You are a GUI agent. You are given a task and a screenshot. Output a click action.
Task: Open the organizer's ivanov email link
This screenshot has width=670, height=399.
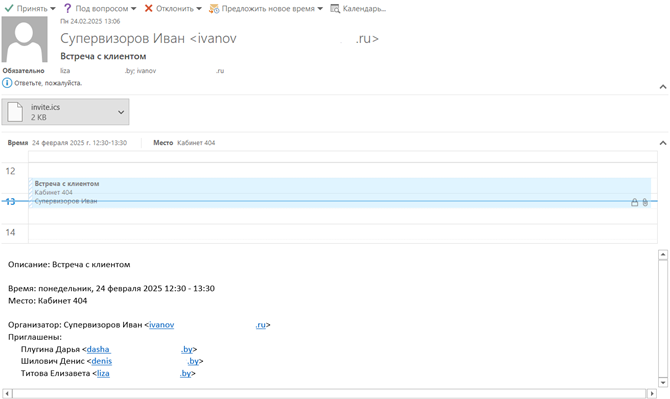(x=162, y=325)
